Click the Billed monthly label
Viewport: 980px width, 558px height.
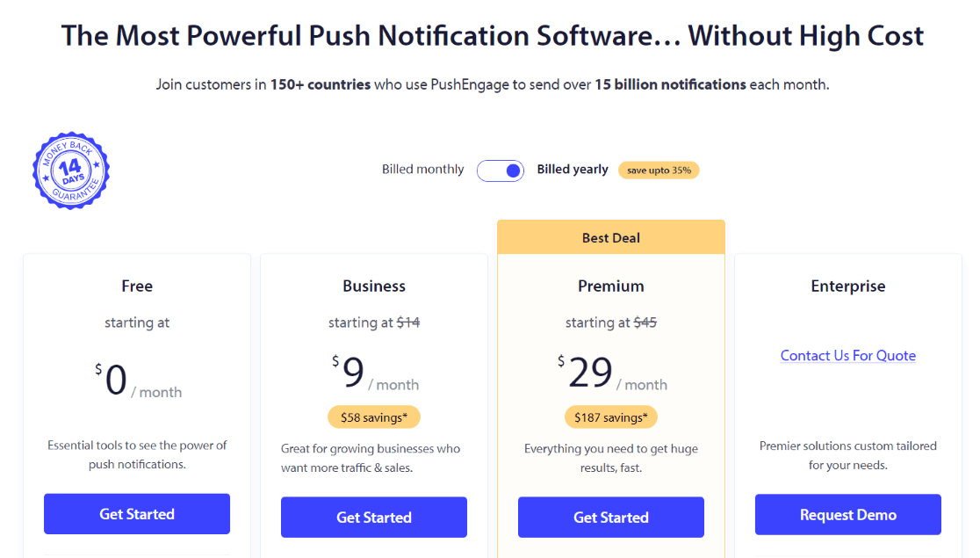pos(422,170)
